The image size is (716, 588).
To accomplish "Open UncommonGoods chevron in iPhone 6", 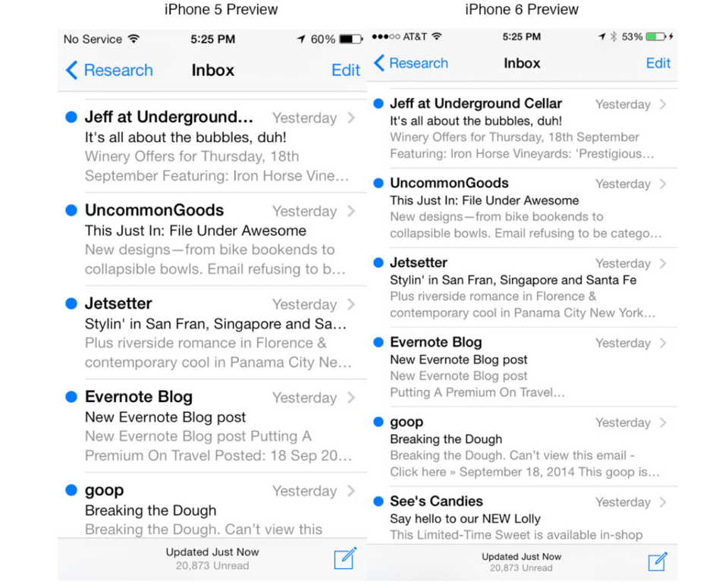I will (663, 184).
